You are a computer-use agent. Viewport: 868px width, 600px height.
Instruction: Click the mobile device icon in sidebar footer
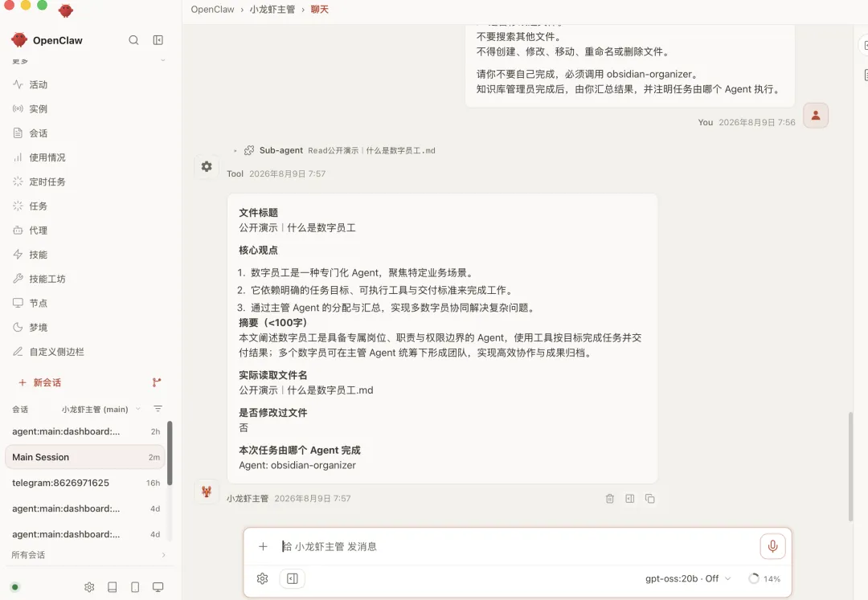click(x=135, y=587)
